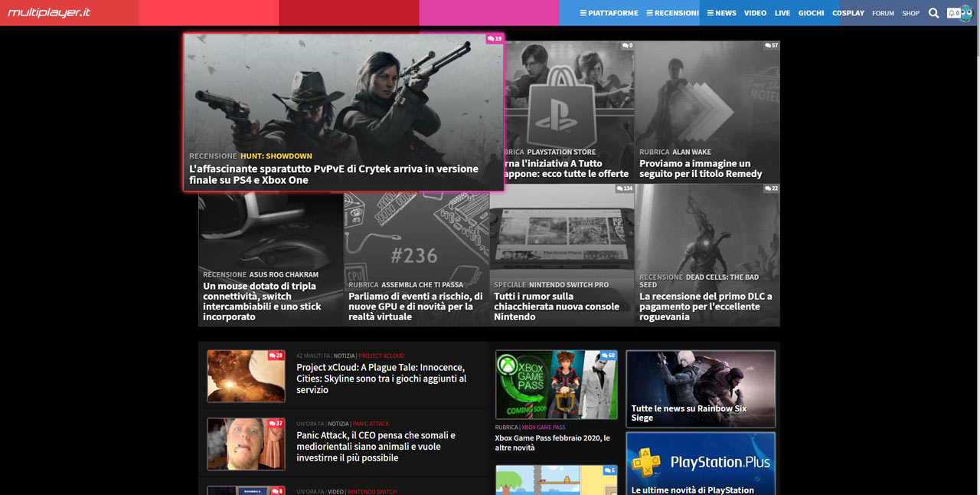Expand the News menu

(x=721, y=13)
